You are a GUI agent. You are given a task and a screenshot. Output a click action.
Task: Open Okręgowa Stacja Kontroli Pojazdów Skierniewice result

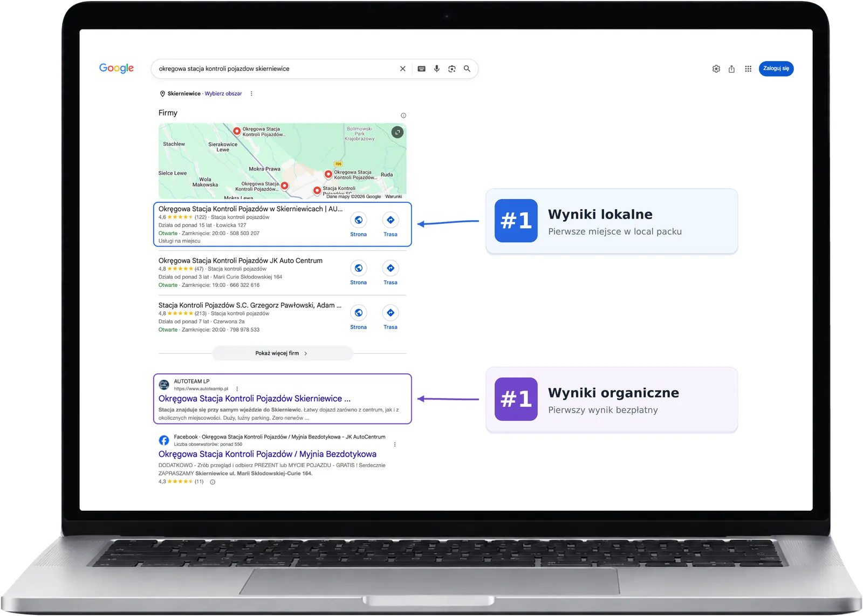pyautogui.click(x=255, y=399)
